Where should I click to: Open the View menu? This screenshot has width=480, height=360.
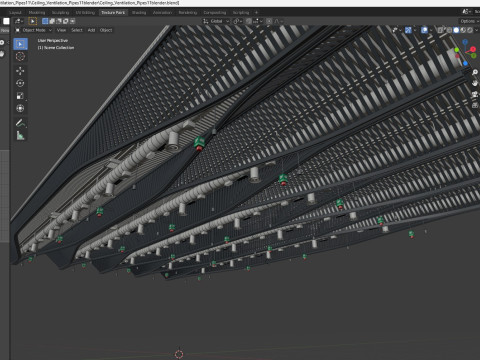[61, 30]
